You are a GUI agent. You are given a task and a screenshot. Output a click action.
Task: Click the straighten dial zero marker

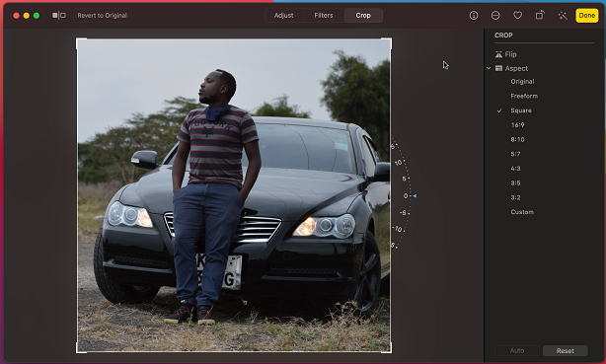(406, 196)
